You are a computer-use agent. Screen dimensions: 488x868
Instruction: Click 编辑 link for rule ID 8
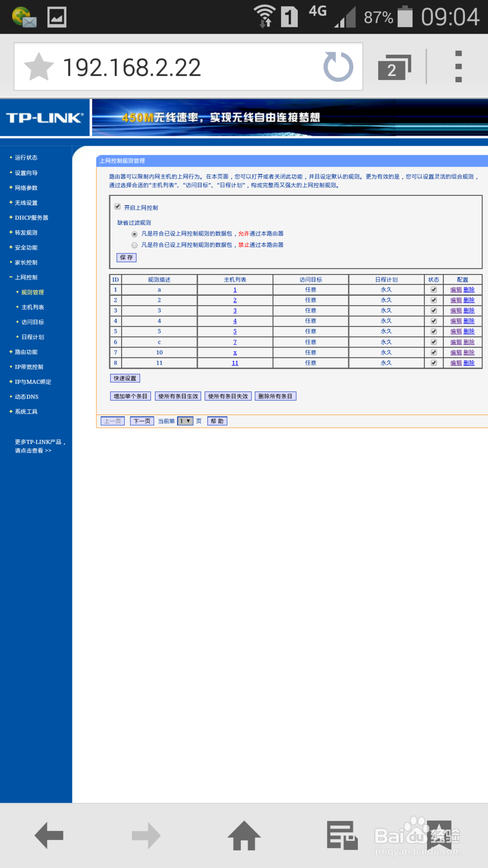[456, 363]
